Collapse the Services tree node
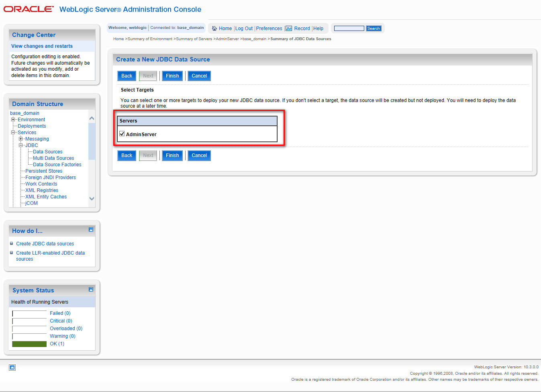 pyautogui.click(x=13, y=133)
